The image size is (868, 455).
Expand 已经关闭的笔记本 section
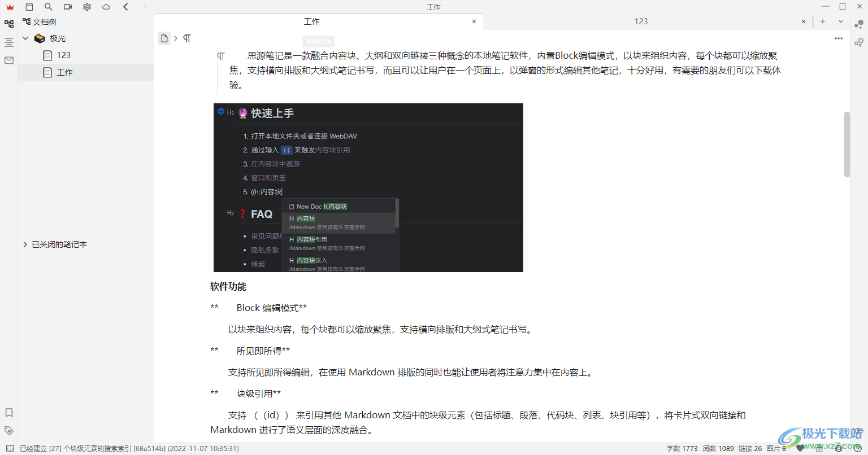pyautogui.click(x=25, y=244)
